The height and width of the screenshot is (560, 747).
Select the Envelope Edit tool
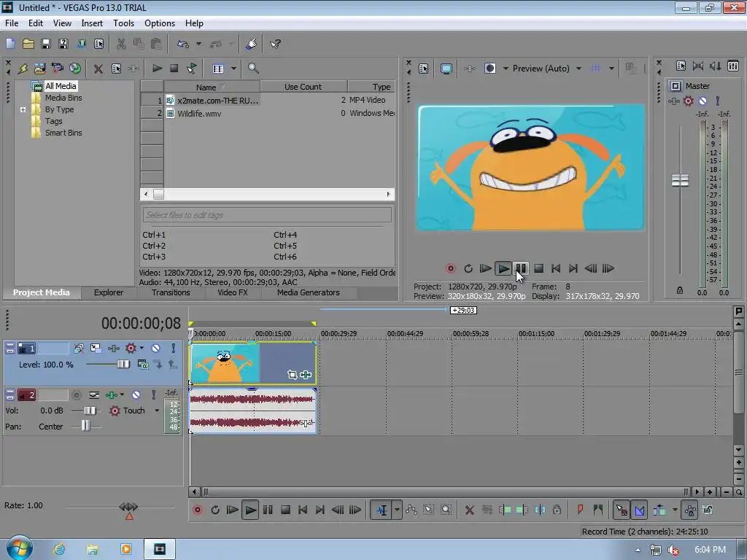[411, 510]
